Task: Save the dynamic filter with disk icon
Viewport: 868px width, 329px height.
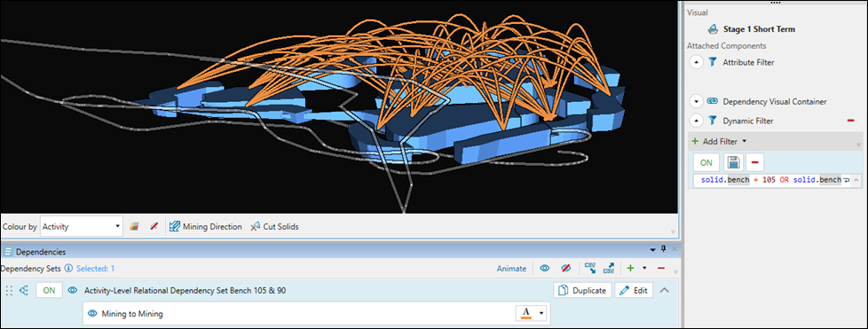Action: [x=733, y=162]
